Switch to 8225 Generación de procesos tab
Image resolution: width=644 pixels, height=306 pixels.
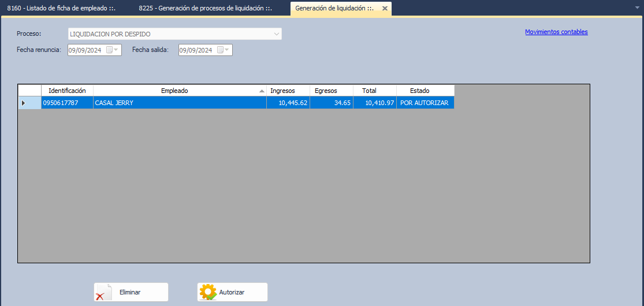pyautogui.click(x=205, y=9)
